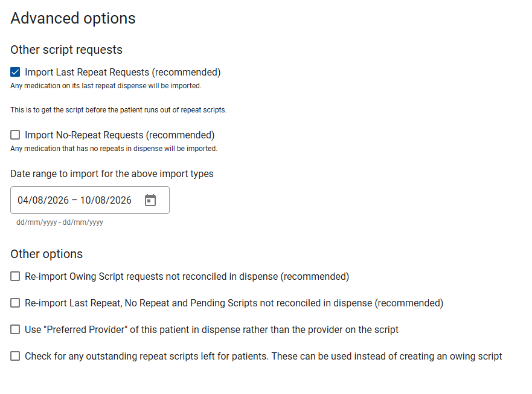Image resolution: width=532 pixels, height=394 pixels.
Task: Click the 'Use "Preferred Provider" of this patient' label
Action: 211,329
